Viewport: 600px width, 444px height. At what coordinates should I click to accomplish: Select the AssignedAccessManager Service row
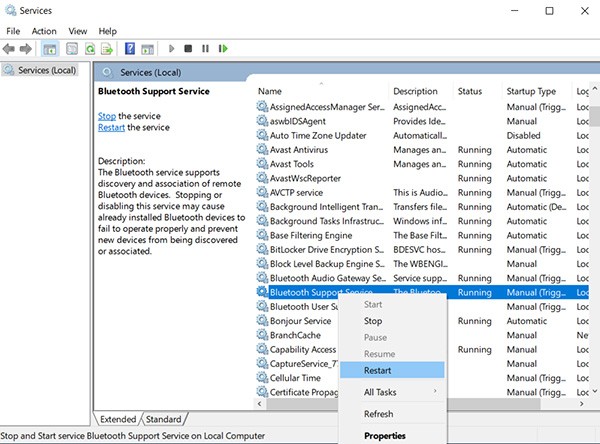coord(422,107)
